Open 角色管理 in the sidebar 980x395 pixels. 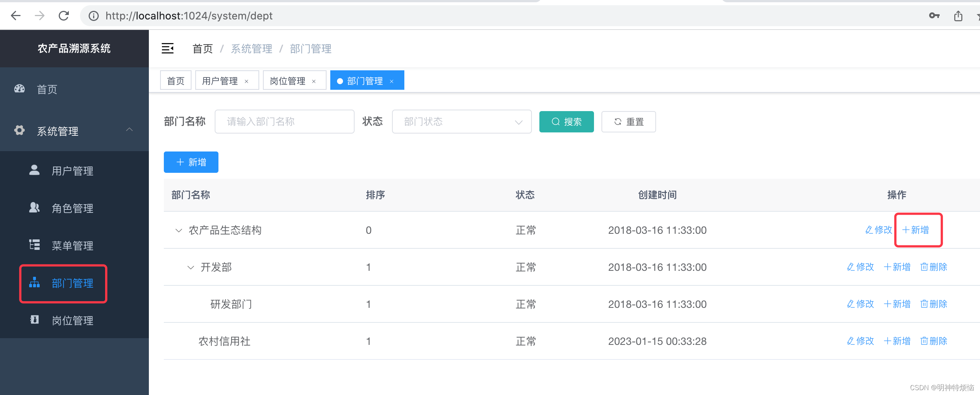point(74,208)
